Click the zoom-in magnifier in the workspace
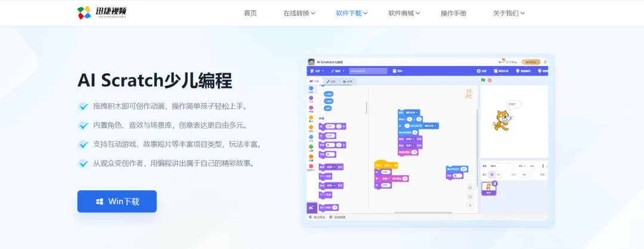The image size is (644, 249). coord(470,188)
